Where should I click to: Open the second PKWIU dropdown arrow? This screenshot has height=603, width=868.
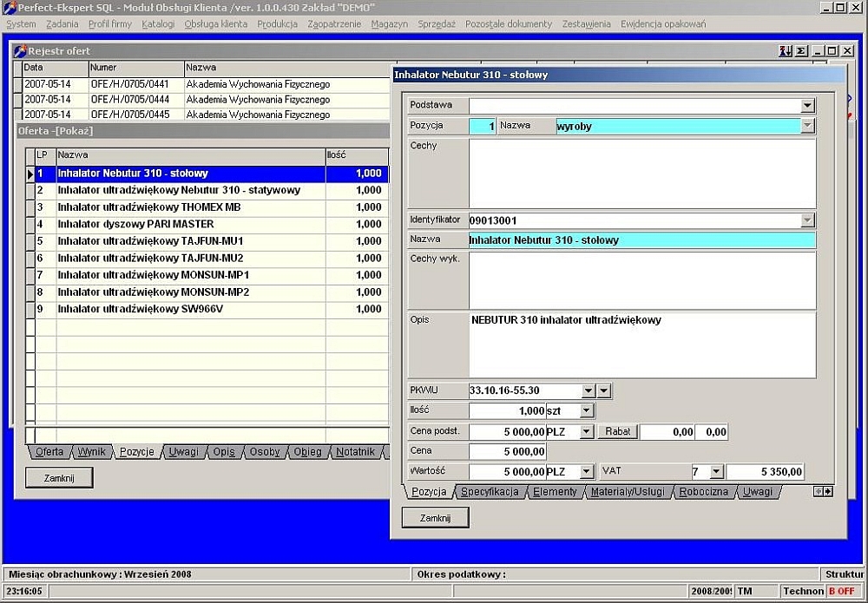[604, 390]
